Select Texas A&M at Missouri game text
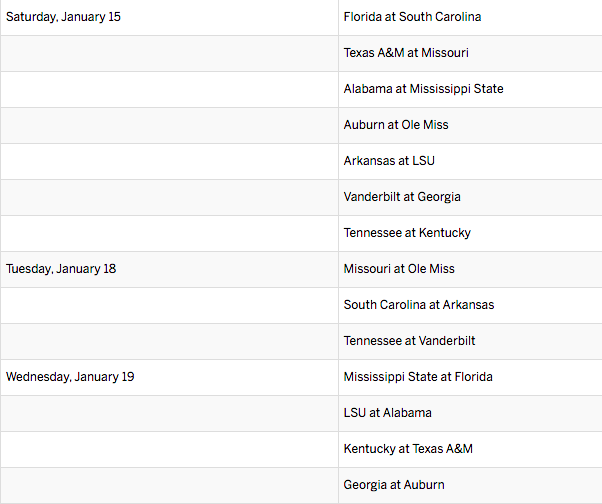This screenshot has width=602, height=504. coord(406,53)
